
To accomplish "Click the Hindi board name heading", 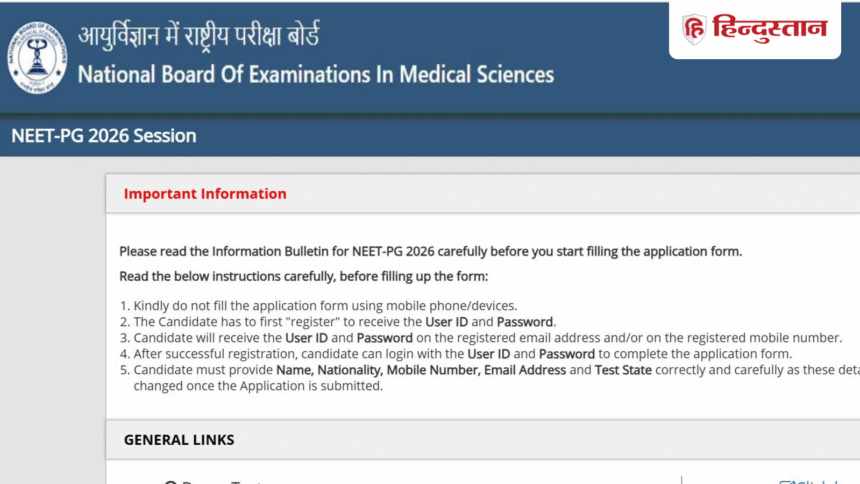I will click(x=199, y=36).
